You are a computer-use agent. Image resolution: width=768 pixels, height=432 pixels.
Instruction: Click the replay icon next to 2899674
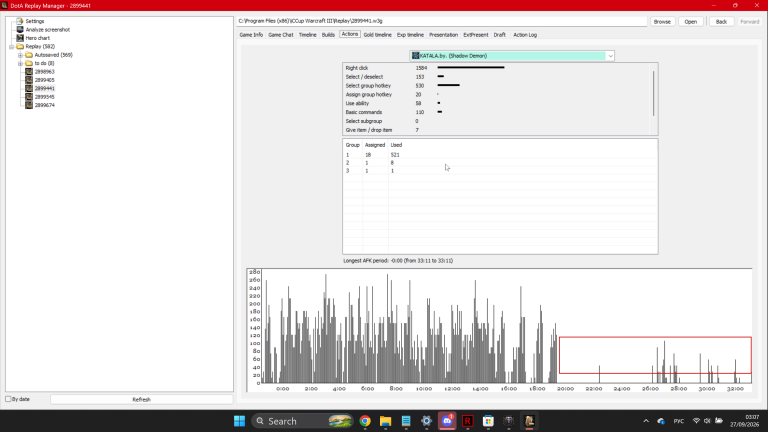[x=29, y=105]
